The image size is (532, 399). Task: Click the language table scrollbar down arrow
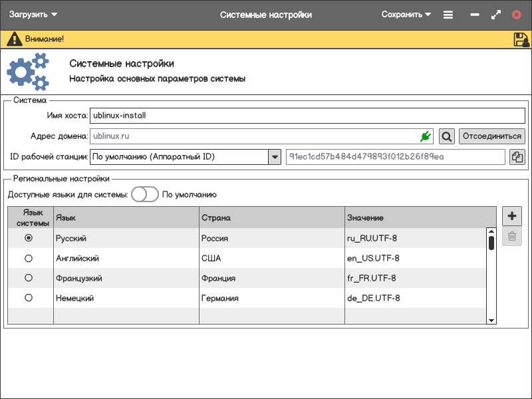(491, 320)
